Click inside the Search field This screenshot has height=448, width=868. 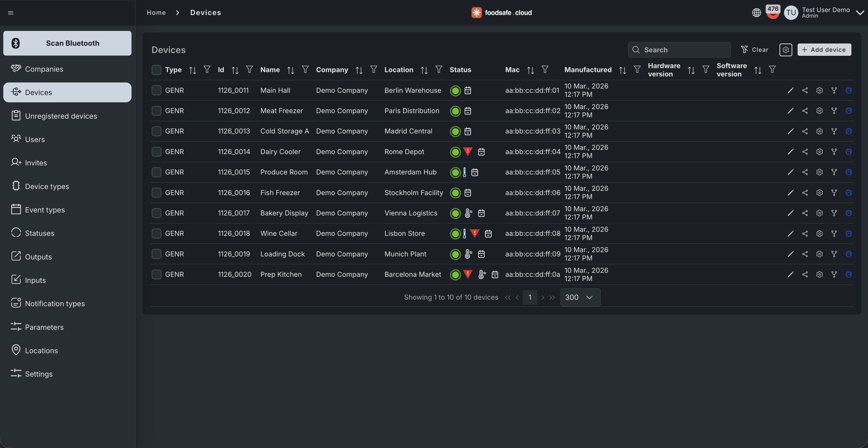tap(679, 50)
